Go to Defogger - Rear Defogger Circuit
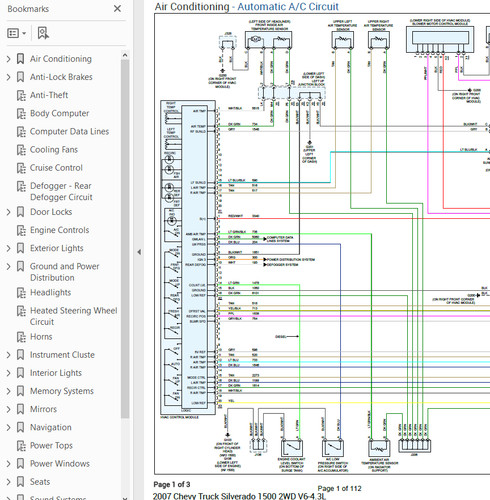Image resolution: width=490 pixels, height=500 pixels. [61, 191]
